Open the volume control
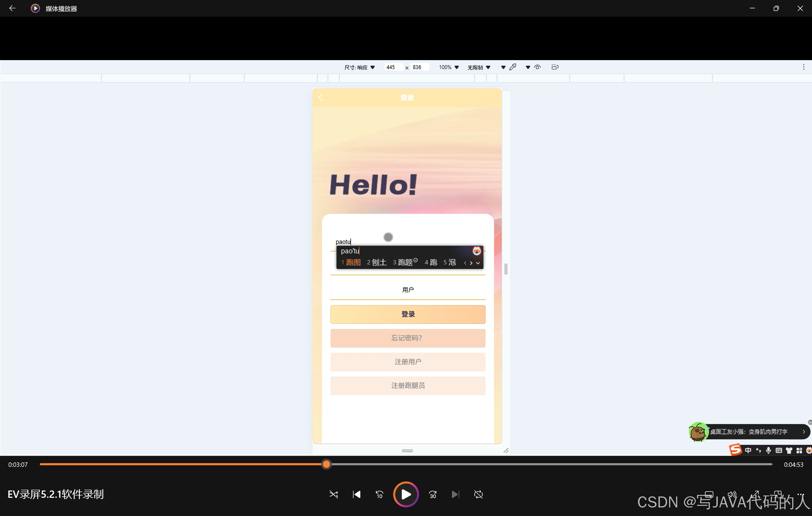This screenshot has height=516, width=812. tap(732, 494)
